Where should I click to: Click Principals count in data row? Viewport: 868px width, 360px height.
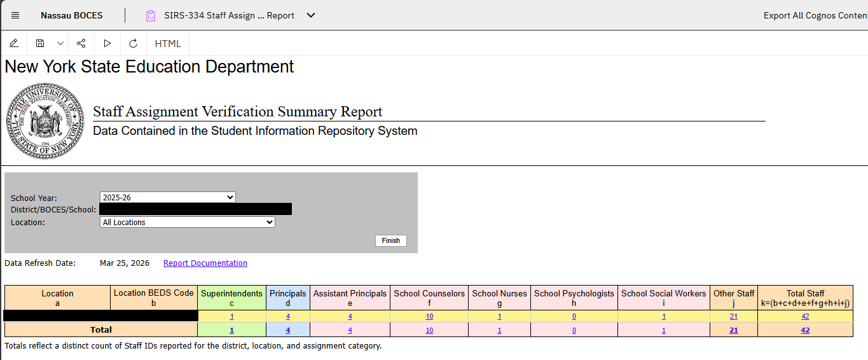[x=288, y=317]
